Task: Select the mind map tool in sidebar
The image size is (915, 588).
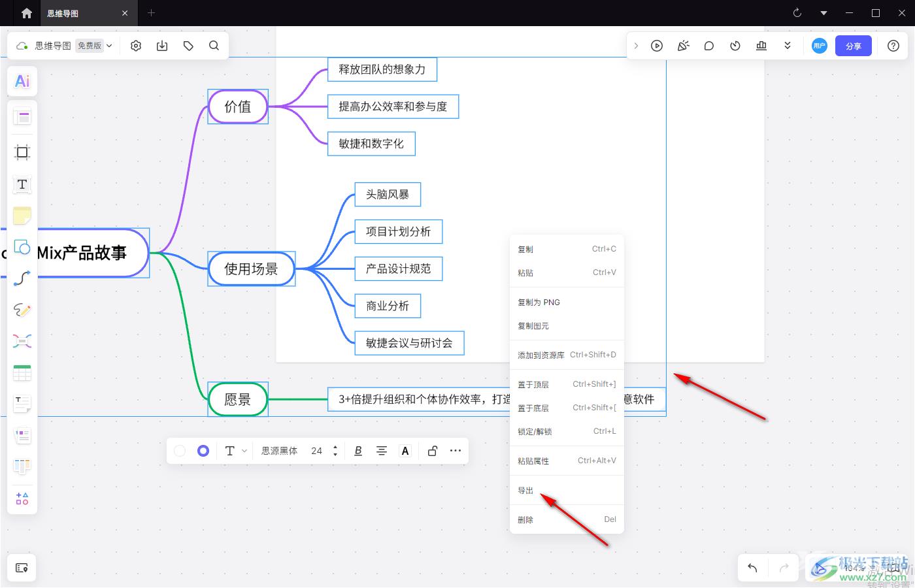Action: [22, 341]
